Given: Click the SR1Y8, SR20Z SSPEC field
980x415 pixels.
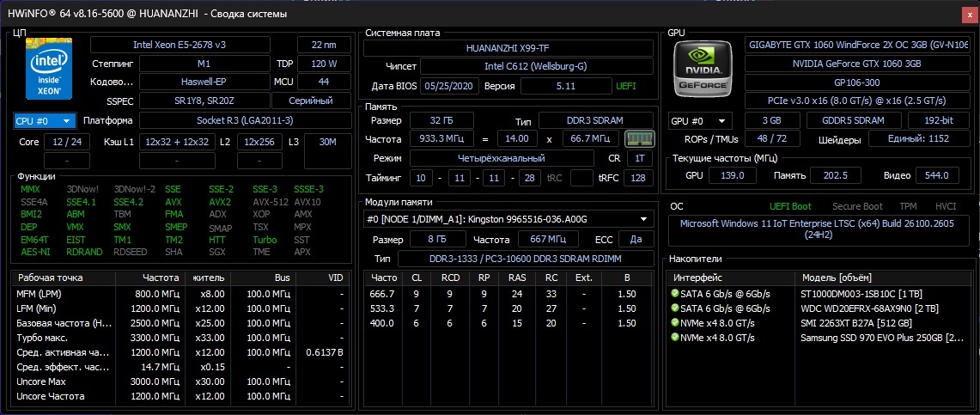Looking at the screenshot, I should pos(204,101).
